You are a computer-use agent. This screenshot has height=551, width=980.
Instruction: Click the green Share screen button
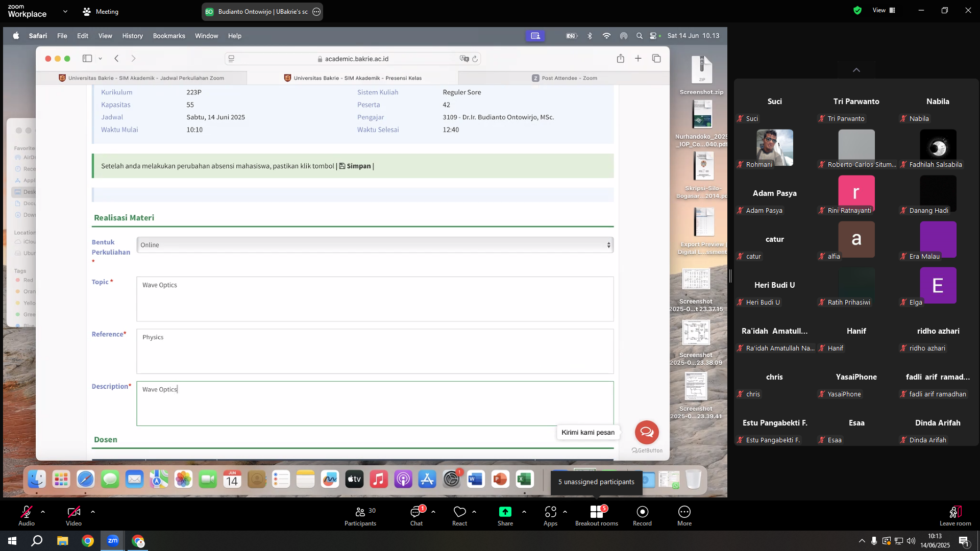pos(505,515)
